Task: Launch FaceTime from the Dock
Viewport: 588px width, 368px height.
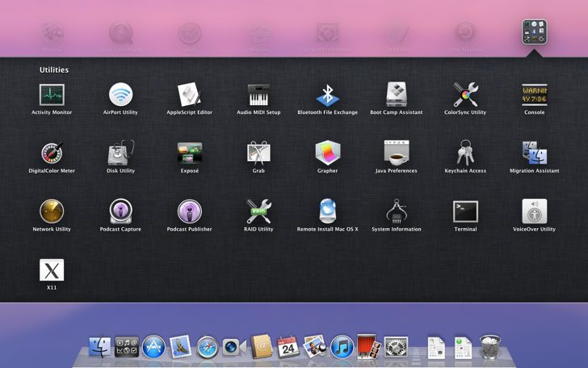Action: [x=234, y=347]
